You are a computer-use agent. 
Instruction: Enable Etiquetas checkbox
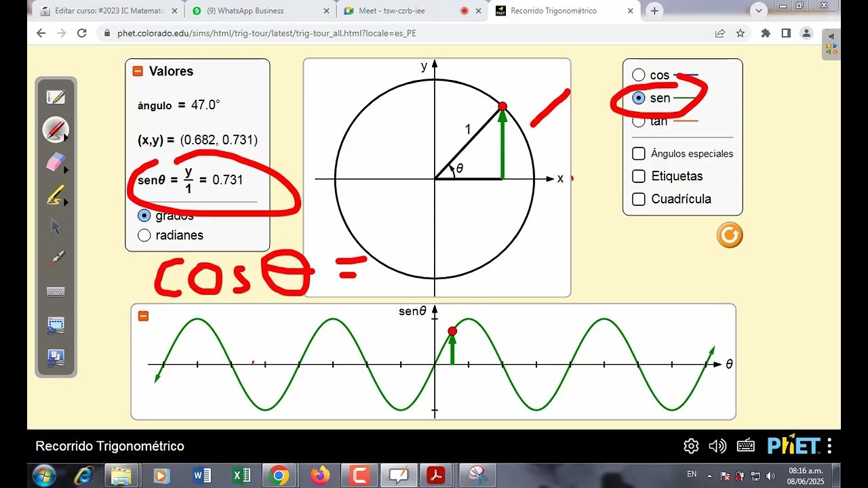pyautogui.click(x=639, y=176)
